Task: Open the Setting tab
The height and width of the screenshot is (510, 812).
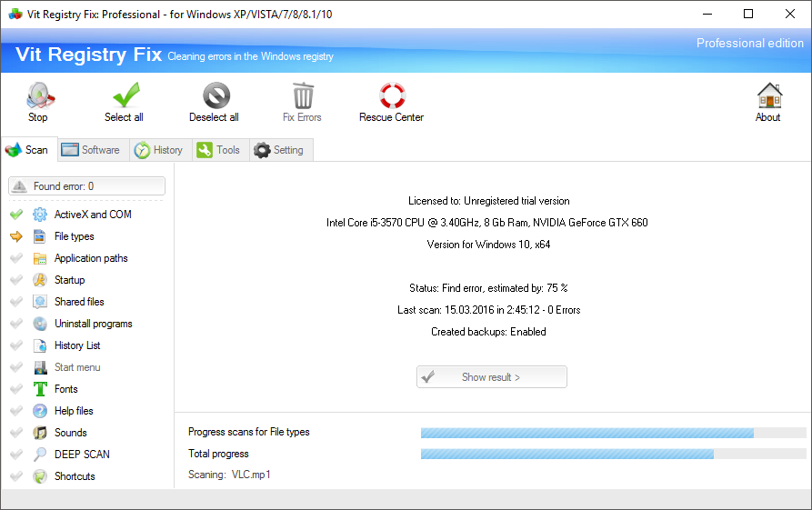Action: click(x=281, y=150)
